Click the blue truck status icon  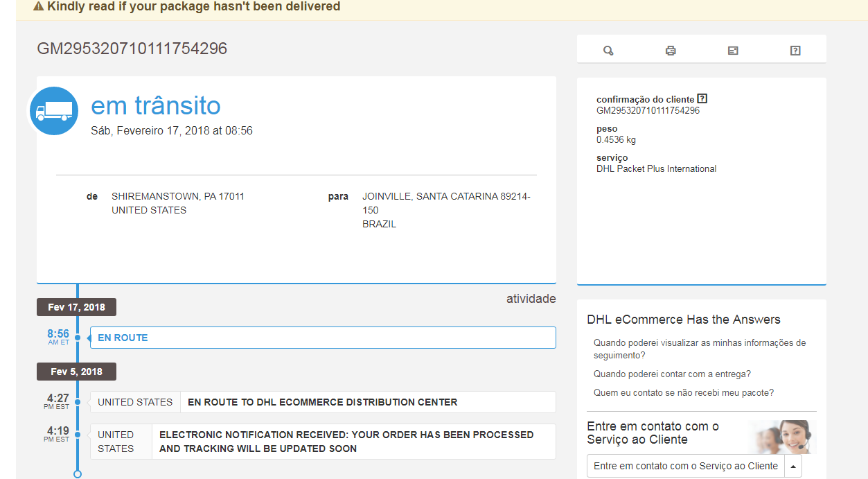click(54, 111)
